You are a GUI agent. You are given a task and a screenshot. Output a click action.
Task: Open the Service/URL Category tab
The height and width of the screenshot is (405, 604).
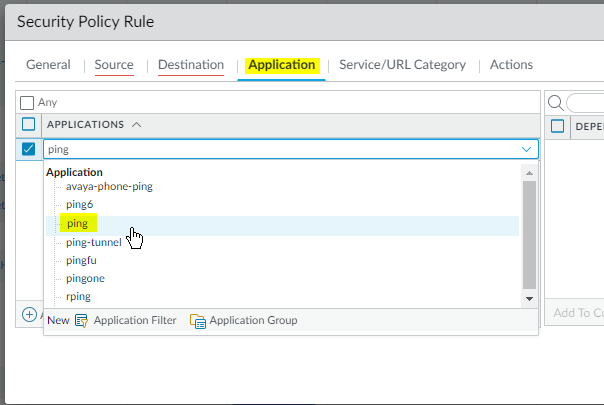(402, 65)
